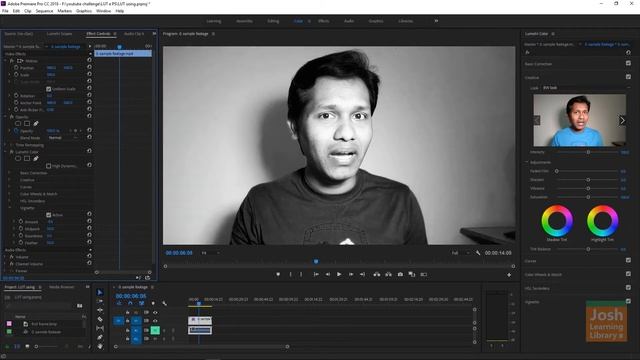The width and height of the screenshot is (640, 360).
Task: Expand Basic Correction in Effect Controls
Action: 9,173
